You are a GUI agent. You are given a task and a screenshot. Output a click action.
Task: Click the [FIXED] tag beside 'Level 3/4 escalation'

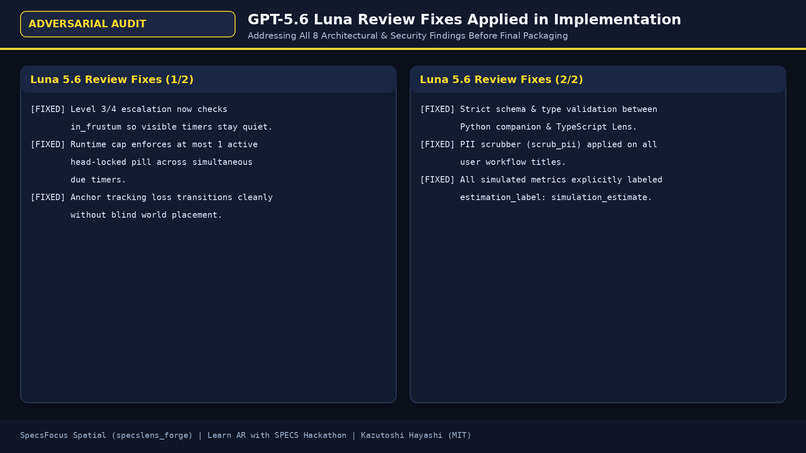[48, 109]
